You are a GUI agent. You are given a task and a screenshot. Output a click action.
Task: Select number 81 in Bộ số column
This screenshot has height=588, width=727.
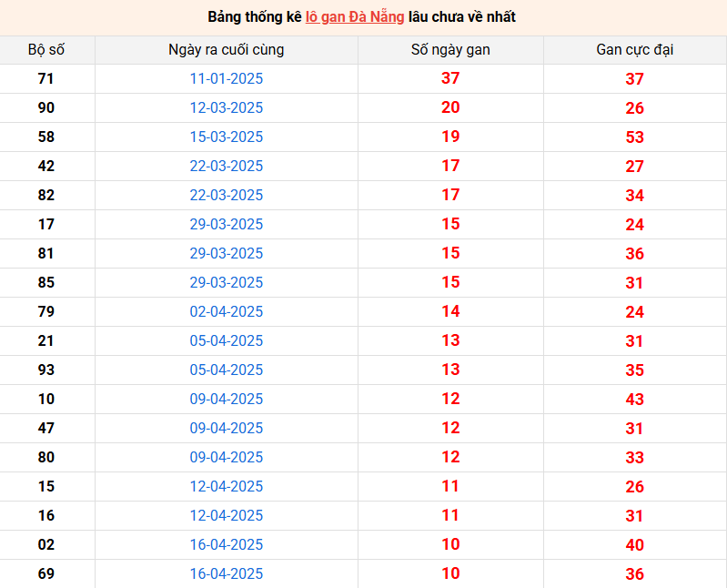tap(45, 254)
